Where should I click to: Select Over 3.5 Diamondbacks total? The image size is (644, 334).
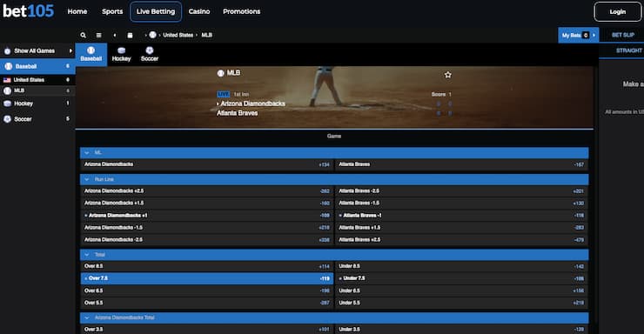(x=206, y=329)
